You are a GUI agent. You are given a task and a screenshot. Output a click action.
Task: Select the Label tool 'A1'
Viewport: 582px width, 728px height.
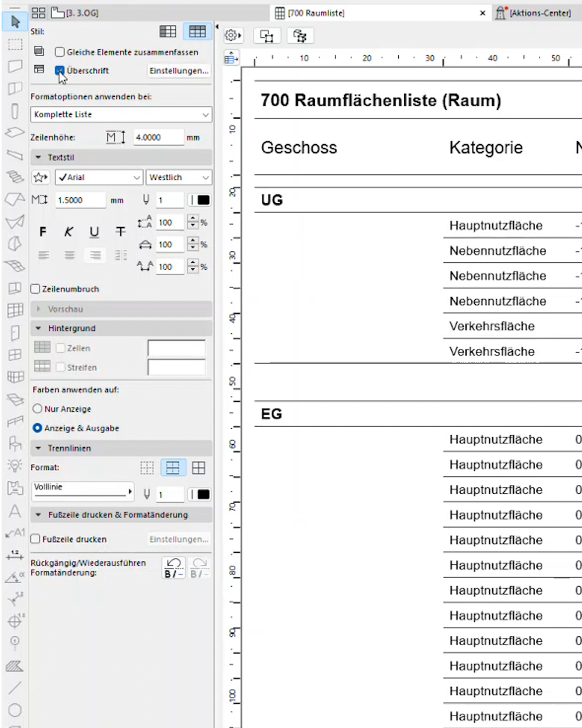[15, 533]
